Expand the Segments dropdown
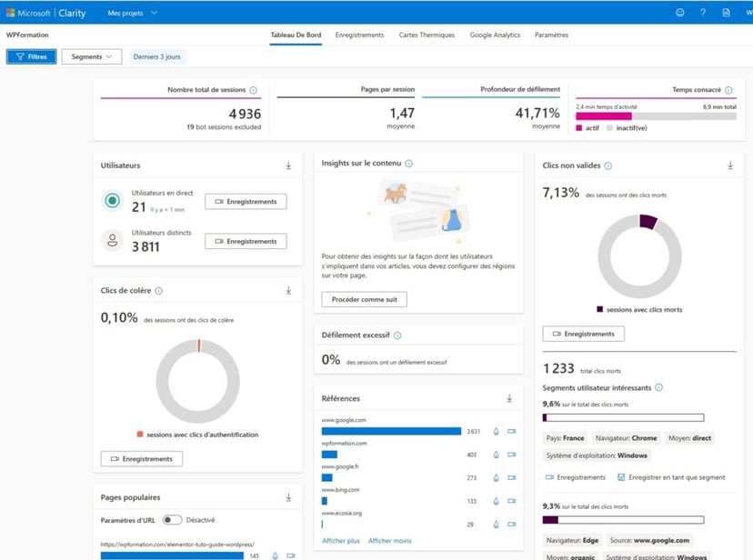Screen dimensions: 753x560 coord(91,55)
